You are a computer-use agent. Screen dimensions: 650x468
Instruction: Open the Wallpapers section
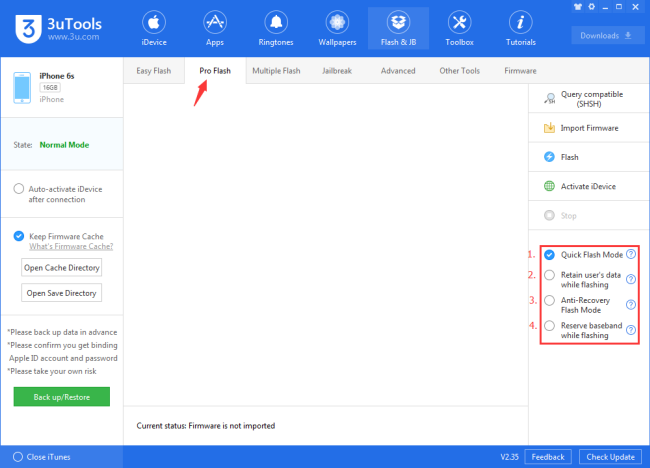click(337, 29)
